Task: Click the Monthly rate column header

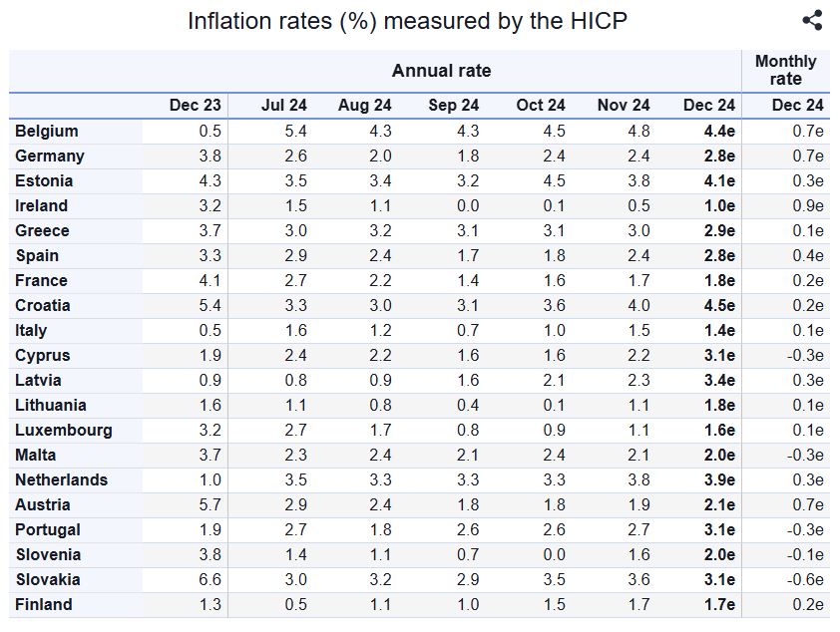Action: (785, 70)
